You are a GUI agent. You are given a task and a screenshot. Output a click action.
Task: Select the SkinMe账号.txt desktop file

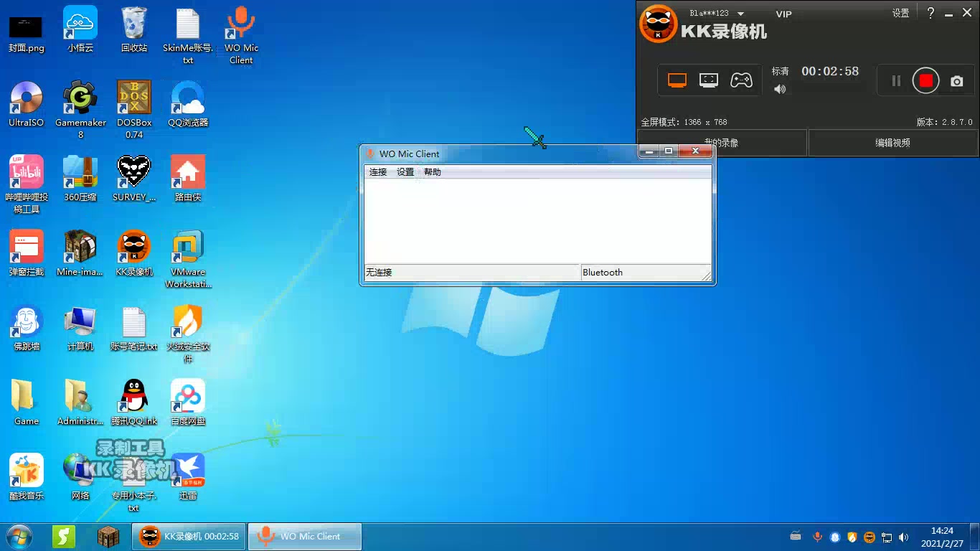click(x=188, y=36)
